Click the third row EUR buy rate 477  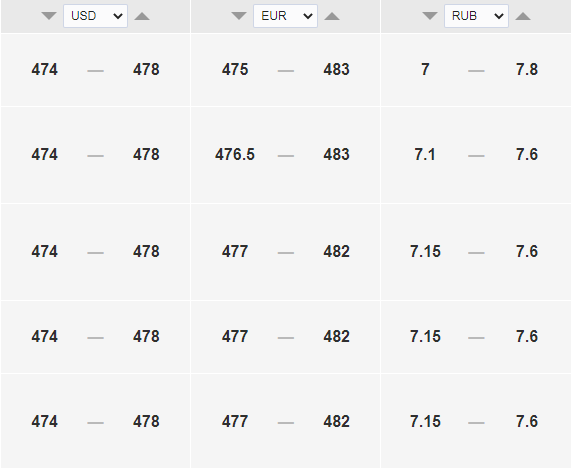pyautogui.click(x=235, y=251)
